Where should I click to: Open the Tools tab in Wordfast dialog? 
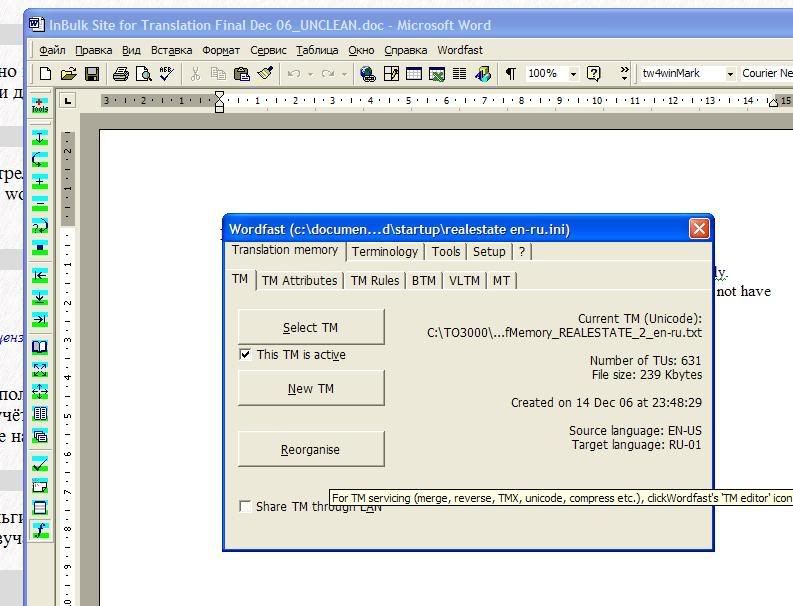pos(446,251)
